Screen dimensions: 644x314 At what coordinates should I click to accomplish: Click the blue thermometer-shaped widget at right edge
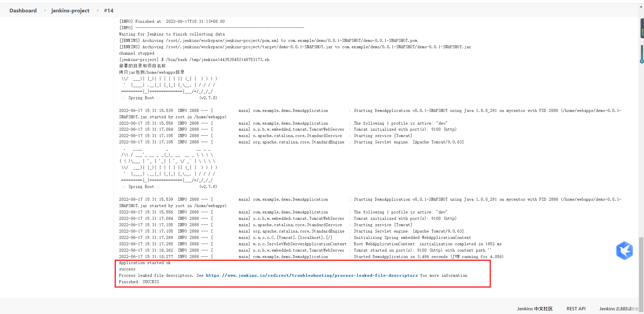click(x=642, y=54)
